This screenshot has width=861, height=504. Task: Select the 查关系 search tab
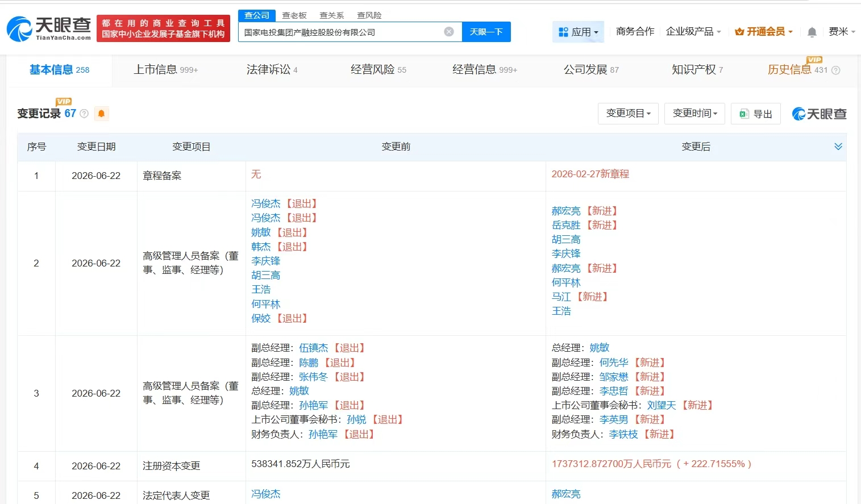click(x=332, y=15)
